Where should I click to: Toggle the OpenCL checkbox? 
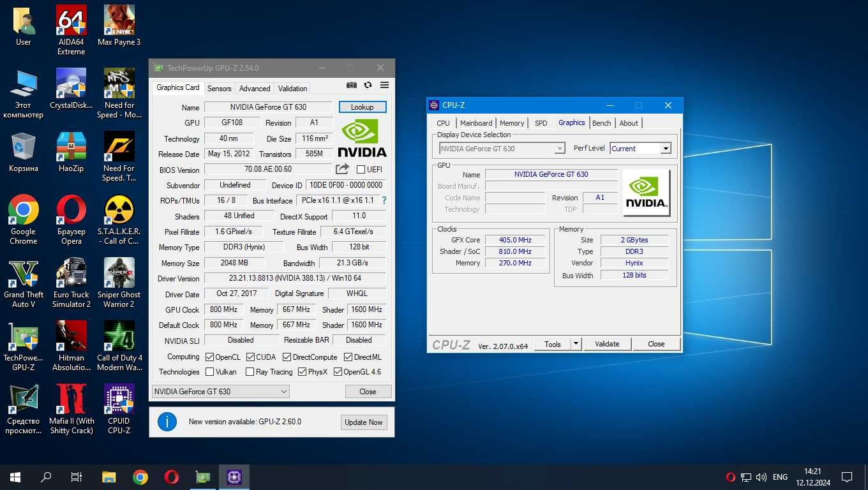pos(209,357)
